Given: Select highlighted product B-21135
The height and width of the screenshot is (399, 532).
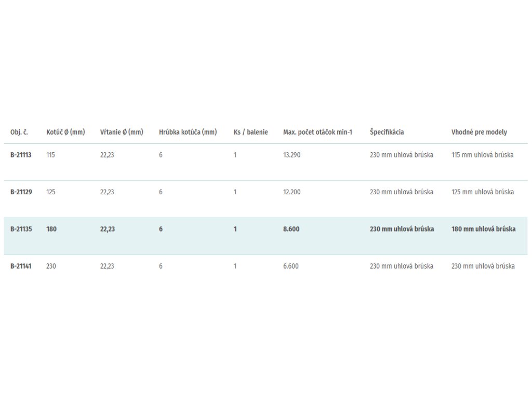Looking at the screenshot, I should tap(21, 229).
